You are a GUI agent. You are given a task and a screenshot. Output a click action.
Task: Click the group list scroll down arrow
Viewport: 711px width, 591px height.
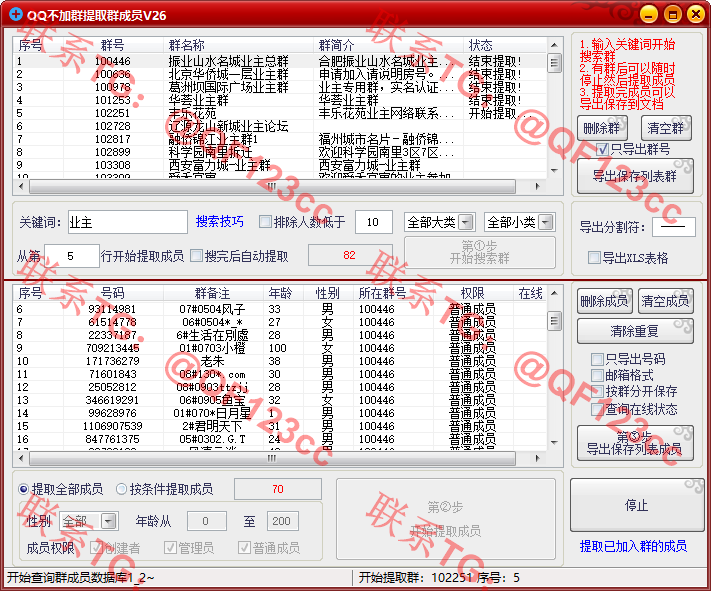tap(554, 171)
